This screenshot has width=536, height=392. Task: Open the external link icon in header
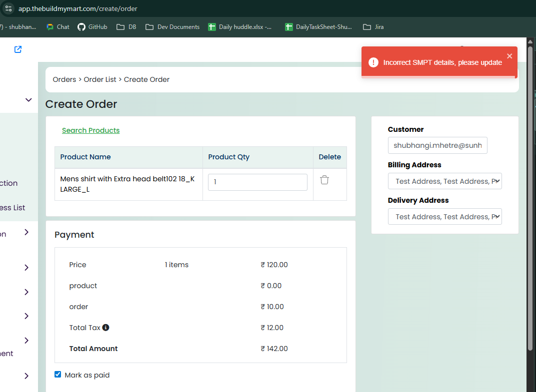(x=18, y=49)
